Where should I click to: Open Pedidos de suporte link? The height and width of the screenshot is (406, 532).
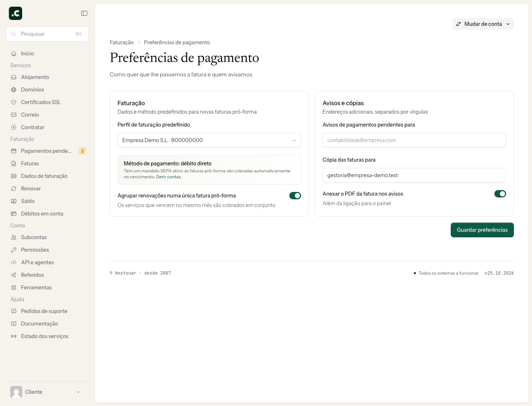[47, 311]
